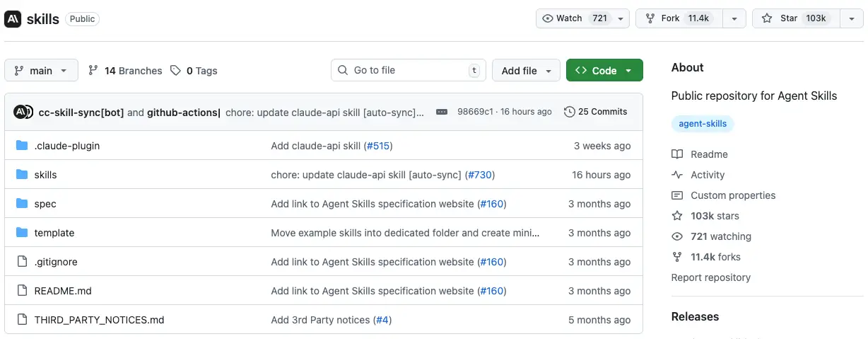Click the .claude-plugin folder icon

(x=21, y=146)
